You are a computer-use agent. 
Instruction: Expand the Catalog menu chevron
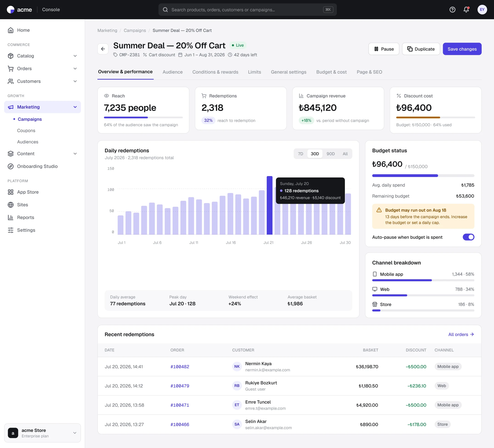75,56
